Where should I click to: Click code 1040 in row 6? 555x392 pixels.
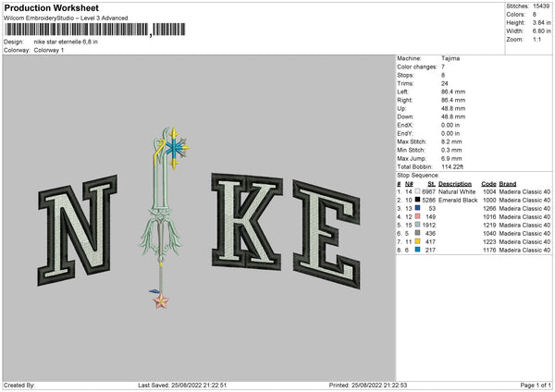coord(489,234)
